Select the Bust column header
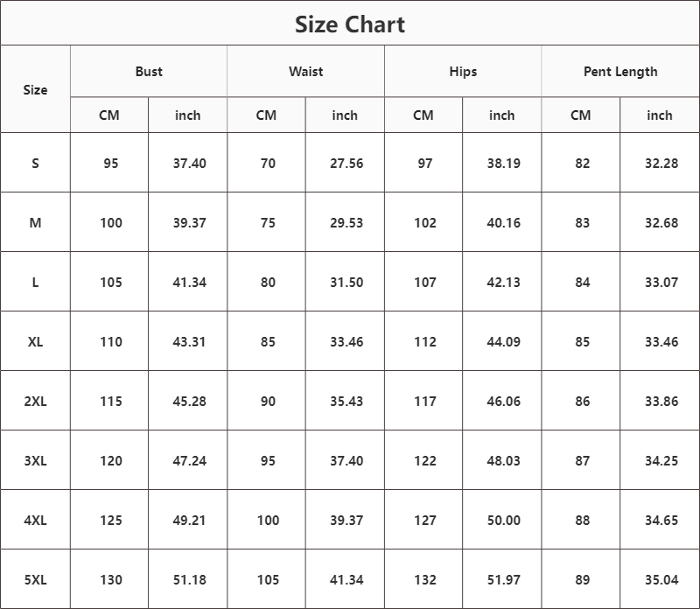The width and height of the screenshot is (700, 609). click(x=149, y=72)
